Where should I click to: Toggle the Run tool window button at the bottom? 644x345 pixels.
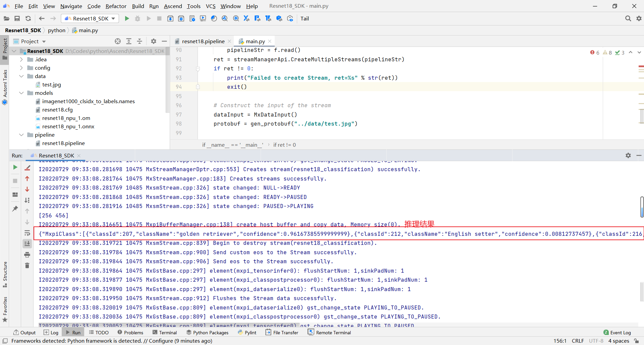[73, 332]
